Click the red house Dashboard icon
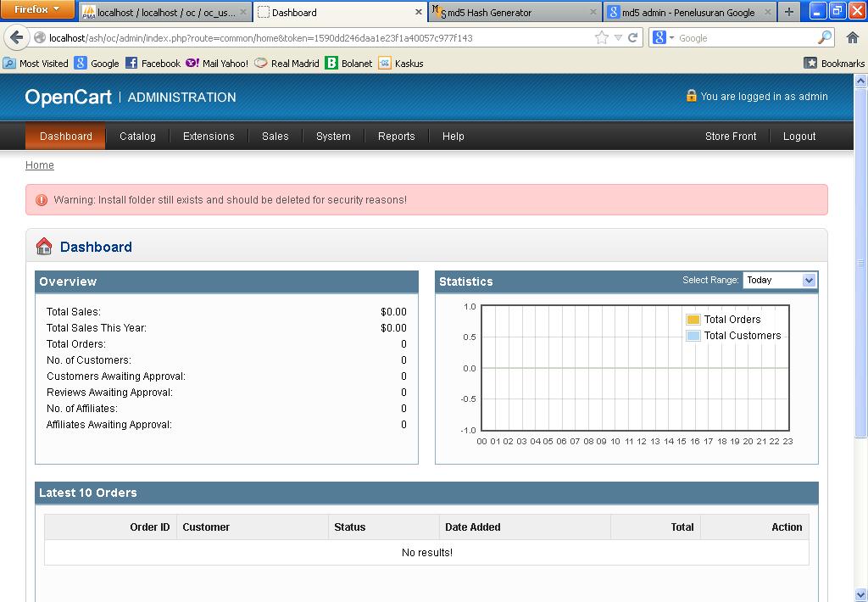The image size is (868, 602). click(x=44, y=246)
